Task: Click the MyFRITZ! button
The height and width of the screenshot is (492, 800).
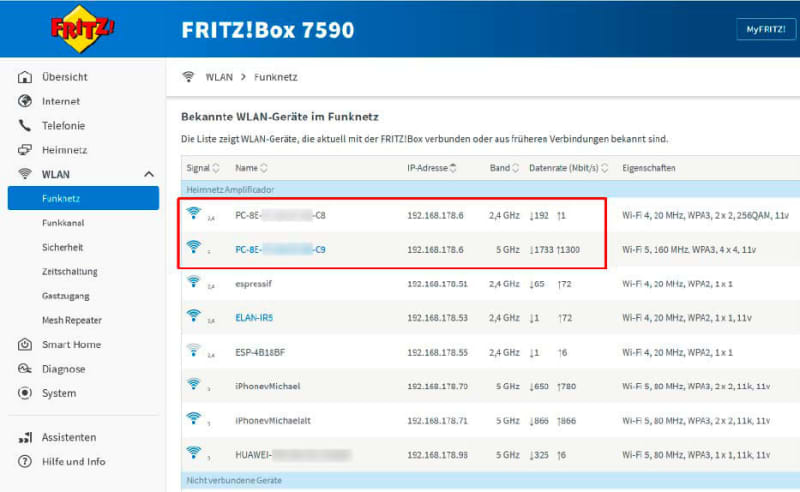Action: pos(766,29)
